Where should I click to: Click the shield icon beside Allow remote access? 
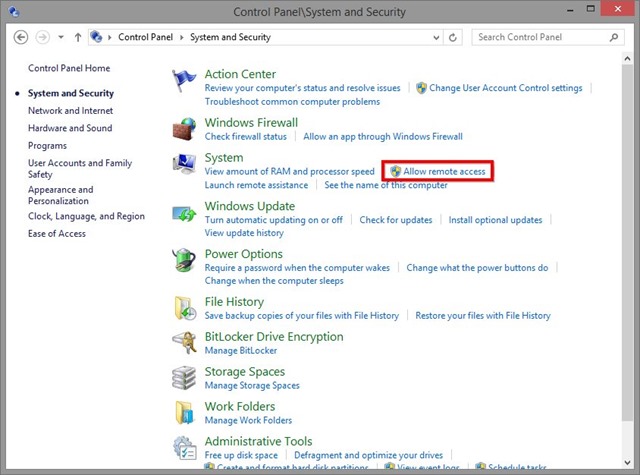pos(395,171)
